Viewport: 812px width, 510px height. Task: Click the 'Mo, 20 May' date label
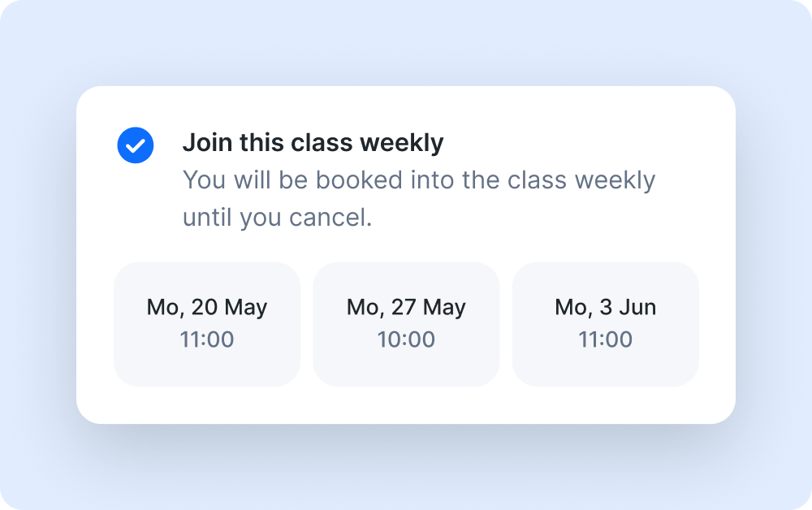(206, 307)
